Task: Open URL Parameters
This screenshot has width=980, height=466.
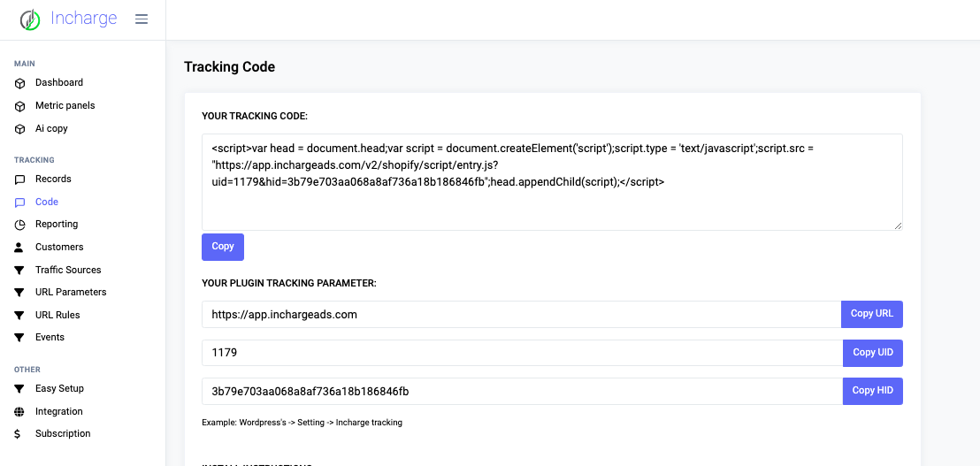Action: click(71, 292)
